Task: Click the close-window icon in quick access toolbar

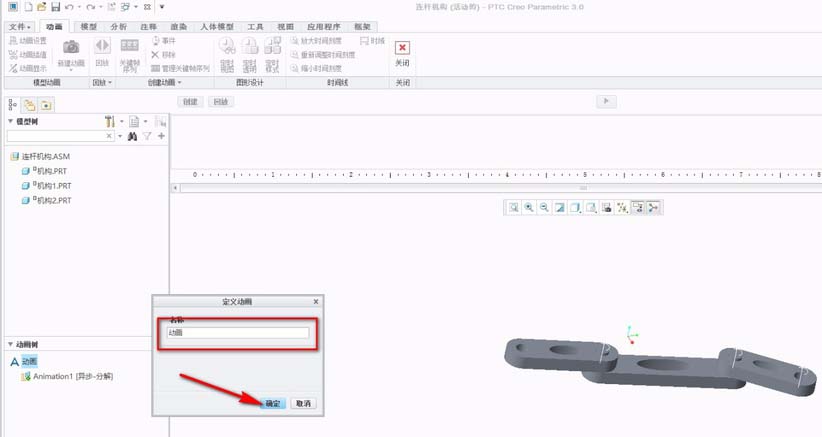Action: pos(147,7)
